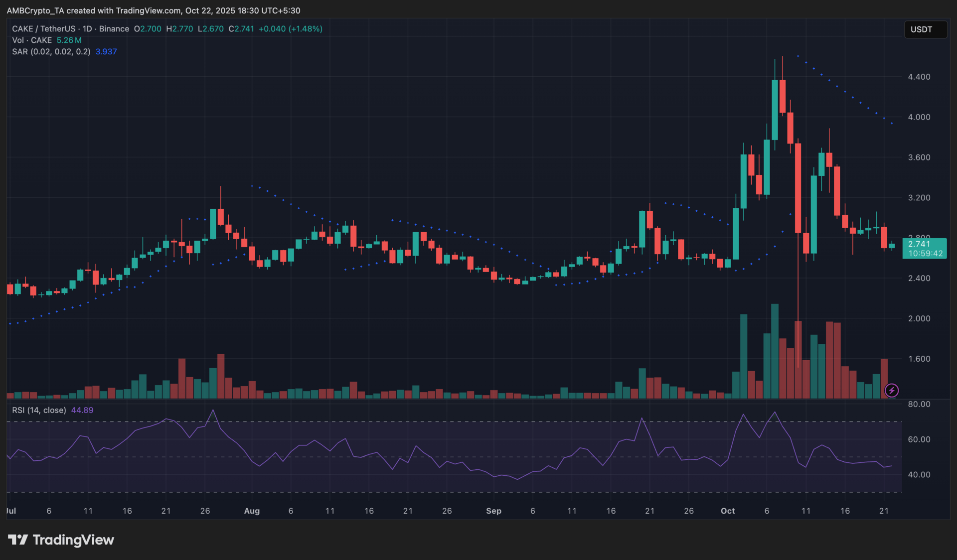This screenshot has width=957, height=560.
Task: Click the purple lightning bolt icon
Action: (891, 390)
